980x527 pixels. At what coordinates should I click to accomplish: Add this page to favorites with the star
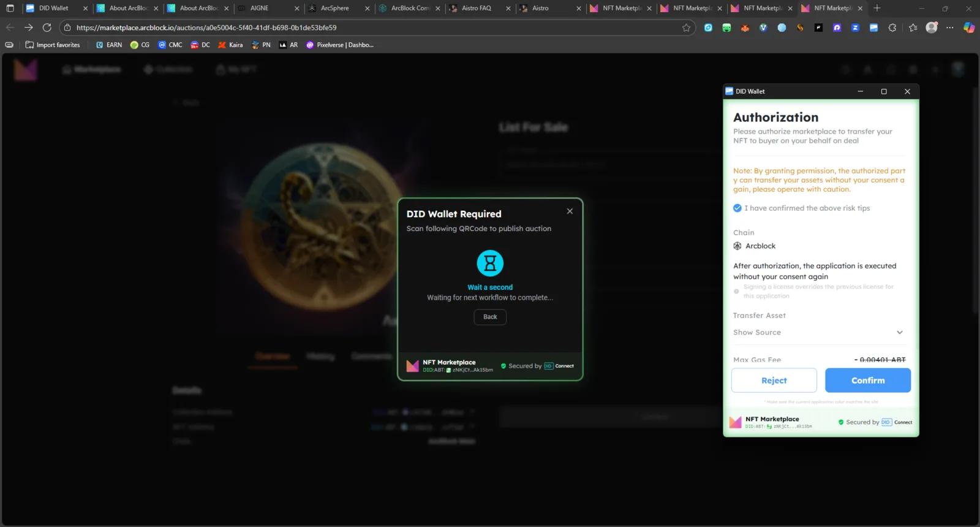click(686, 28)
